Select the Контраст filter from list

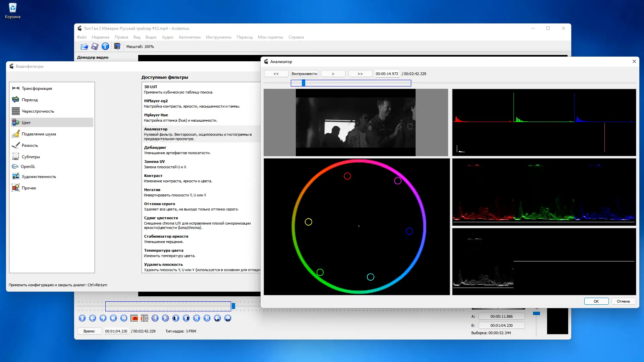153,176
